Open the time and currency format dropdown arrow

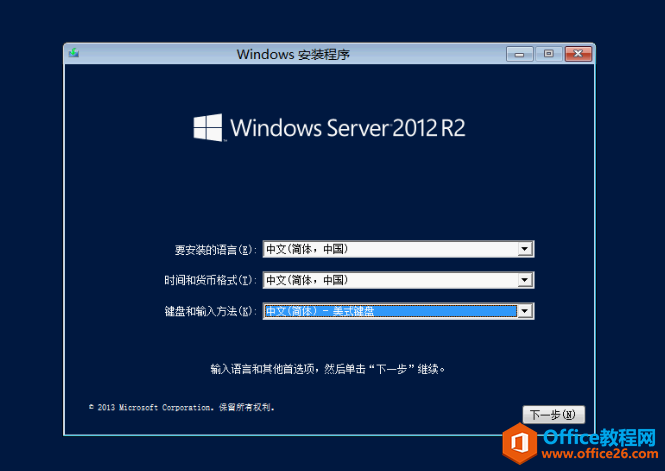(525, 280)
